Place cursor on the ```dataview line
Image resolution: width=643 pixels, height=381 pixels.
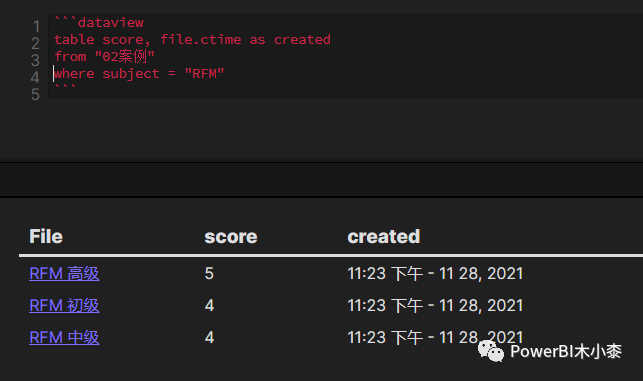coord(99,23)
